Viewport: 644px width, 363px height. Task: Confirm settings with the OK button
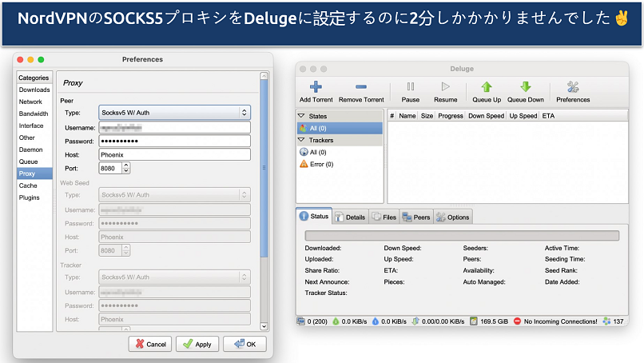(244, 344)
